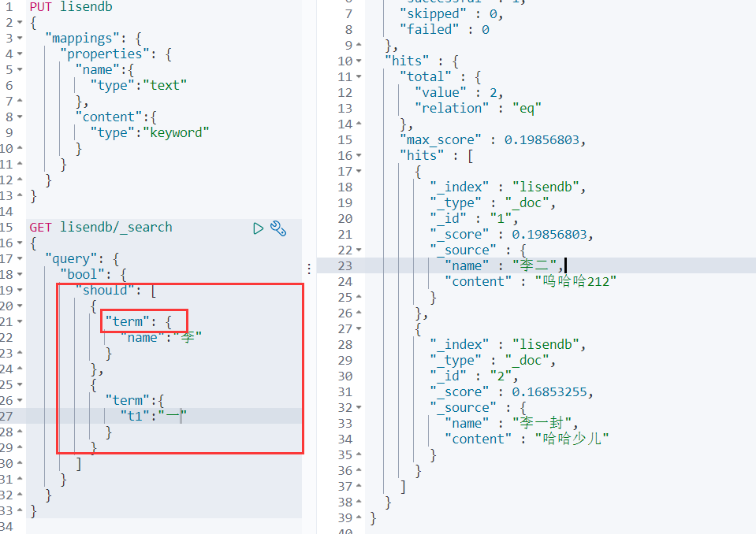The image size is (756, 534).
Task: Fold the "should" array at line 19
Action: [x=20, y=290]
